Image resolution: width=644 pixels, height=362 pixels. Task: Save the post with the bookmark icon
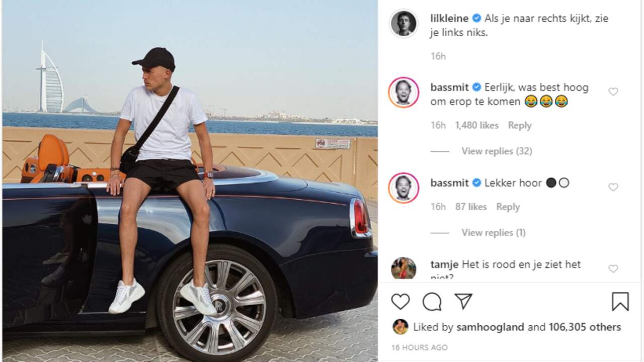click(x=620, y=302)
